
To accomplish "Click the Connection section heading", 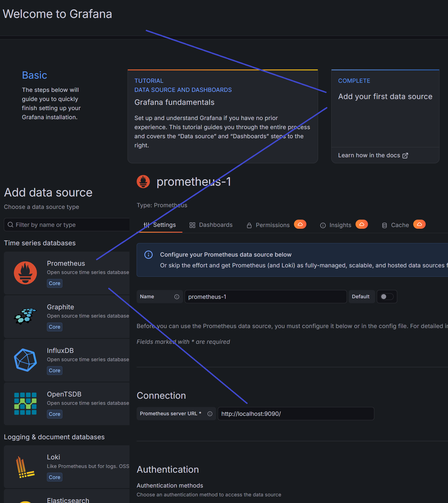I will pyautogui.click(x=161, y=396).
